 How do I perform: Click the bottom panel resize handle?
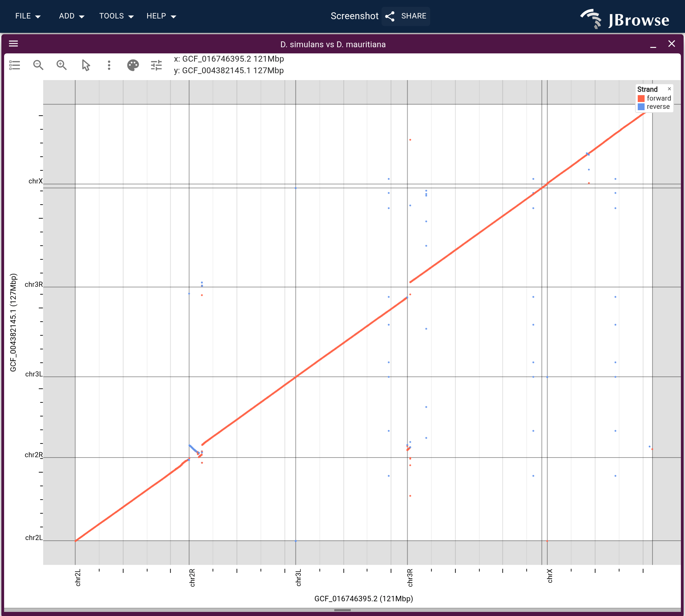[342, 610]
